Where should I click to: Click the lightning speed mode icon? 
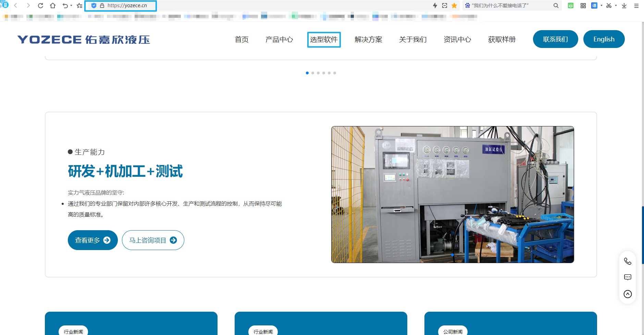(435, 5)
